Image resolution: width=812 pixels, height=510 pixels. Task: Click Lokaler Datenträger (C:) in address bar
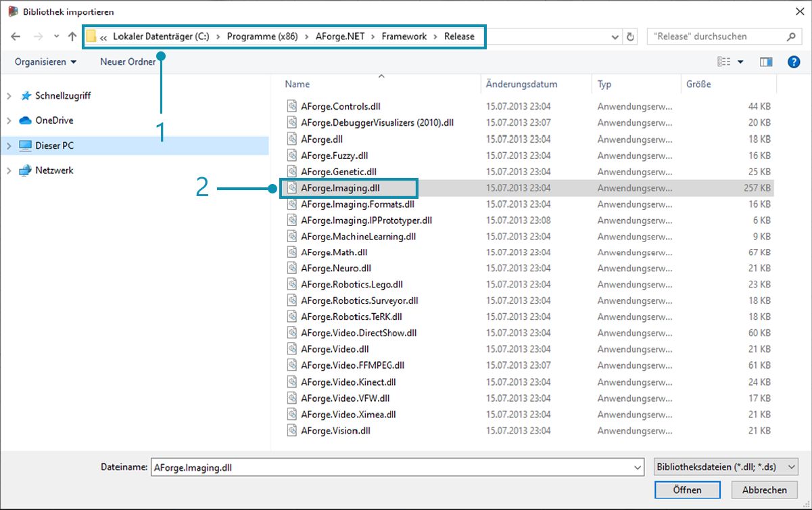pyautogui.click(x=161, y=37)
